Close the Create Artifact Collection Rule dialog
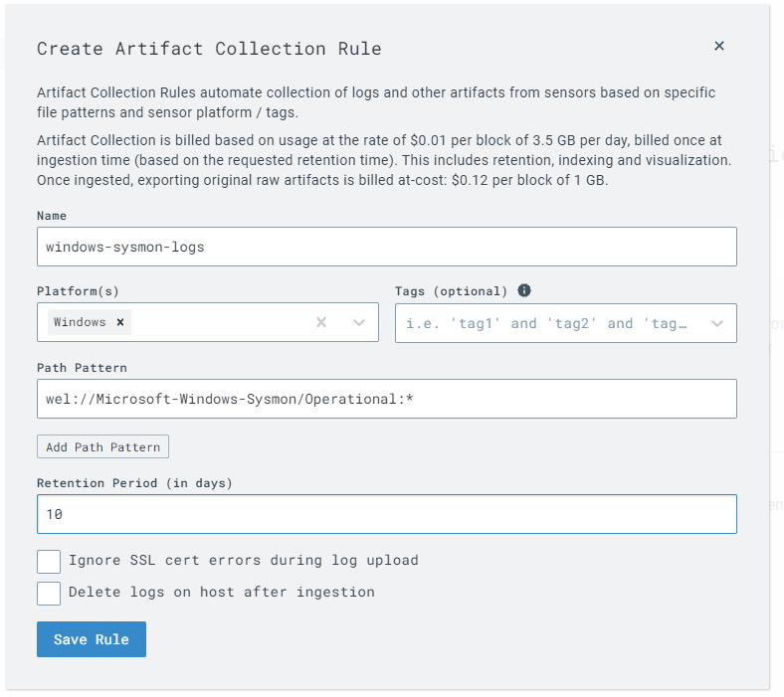The height and width of the screenshot is (697, 784). pos(719,46)
